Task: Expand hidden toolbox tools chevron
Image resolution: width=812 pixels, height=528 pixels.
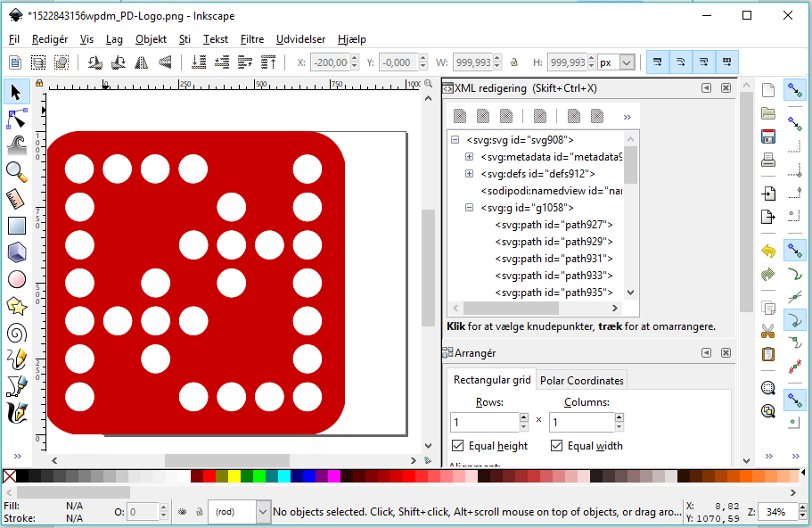Action: (18, 456)
